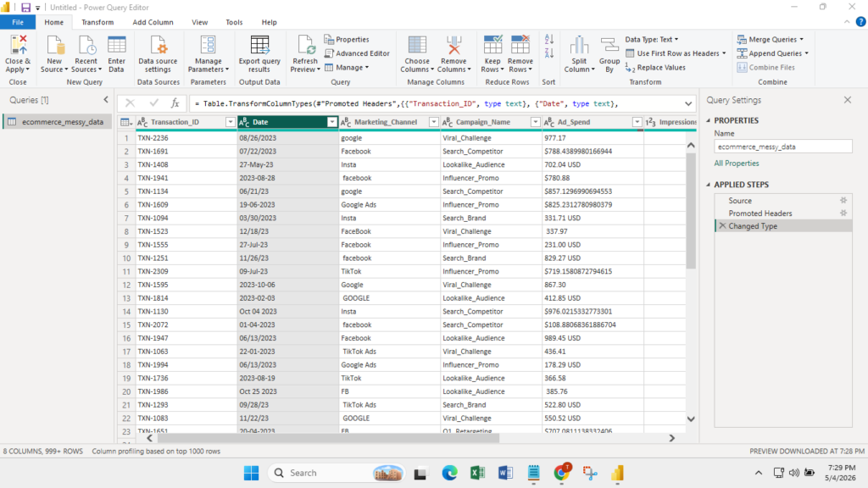This screenshot has width=868, height=488.
Task: Click the fx function icon in formula bar
Action: coord(175,103)
